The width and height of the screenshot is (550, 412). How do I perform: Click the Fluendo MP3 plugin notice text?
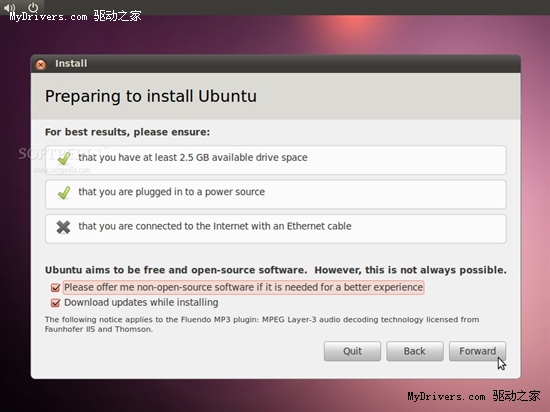coord(262,324)
